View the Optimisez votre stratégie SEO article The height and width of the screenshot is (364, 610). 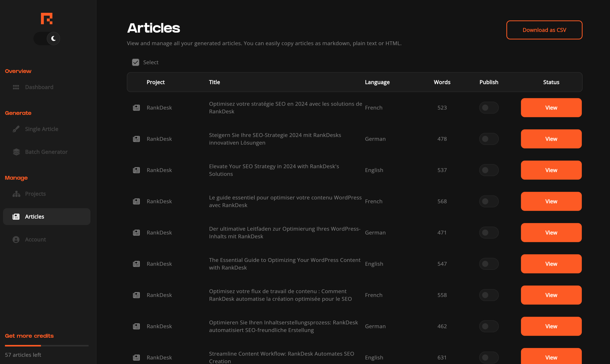click(x=551, y=108)
